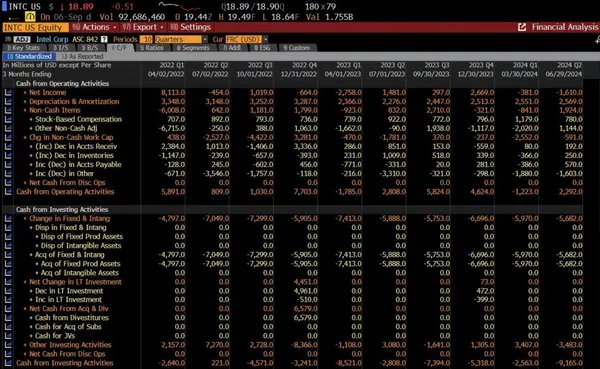This screenshot has height=369, width=600.
Task: Click the Settings button
Action: pos(190,27)
